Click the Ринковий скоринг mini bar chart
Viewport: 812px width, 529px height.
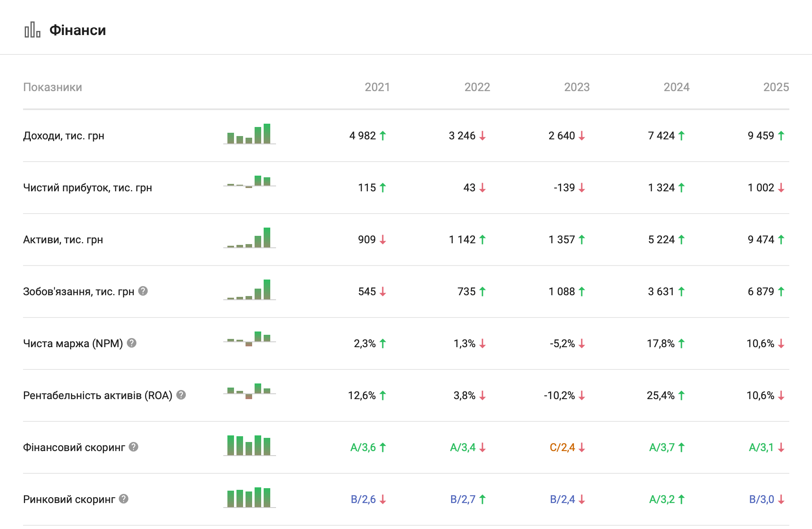pos(249,498)
